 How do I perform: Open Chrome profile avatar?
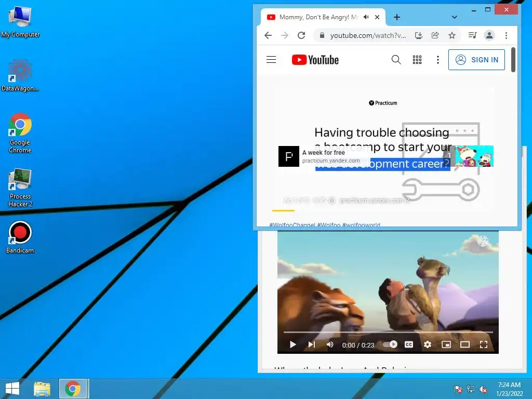pos(489,35)
